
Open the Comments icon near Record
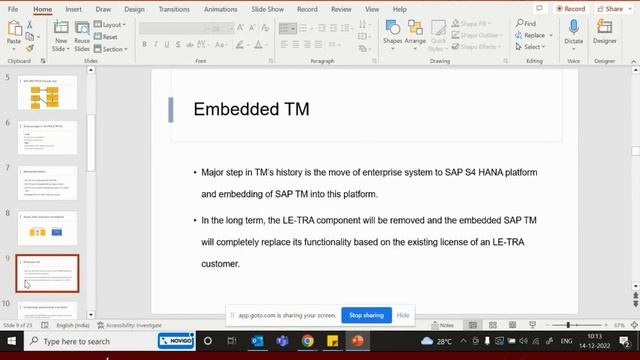pyautogui.click(x=539, y=9)
